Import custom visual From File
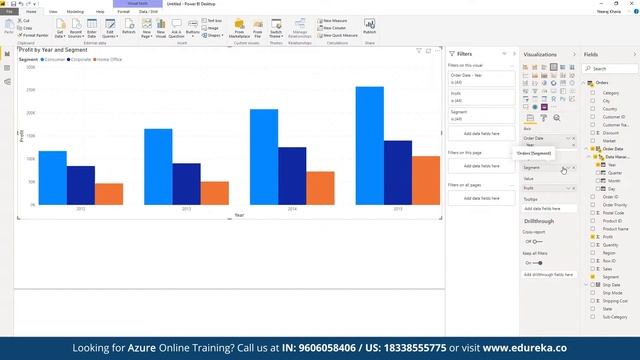 pos(258,28)
